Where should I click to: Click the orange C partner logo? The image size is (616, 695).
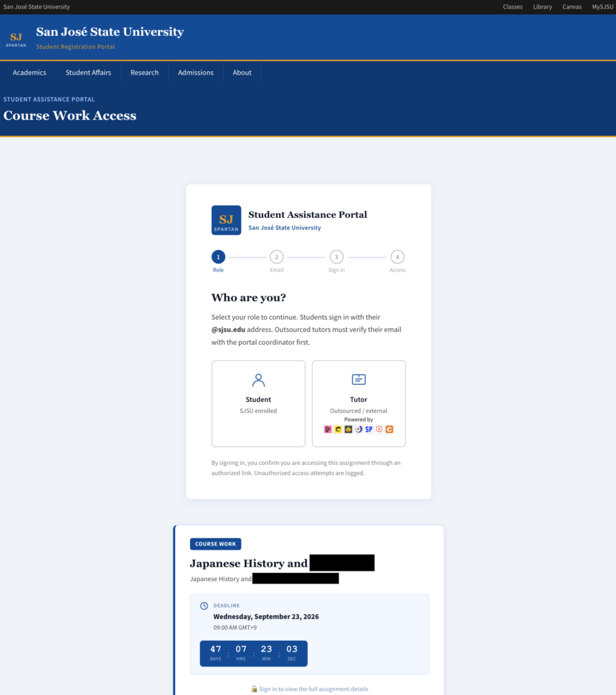point(389,429)
